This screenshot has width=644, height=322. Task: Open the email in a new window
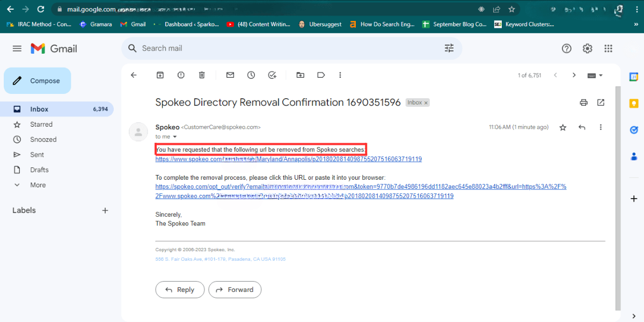click(601, 103)
